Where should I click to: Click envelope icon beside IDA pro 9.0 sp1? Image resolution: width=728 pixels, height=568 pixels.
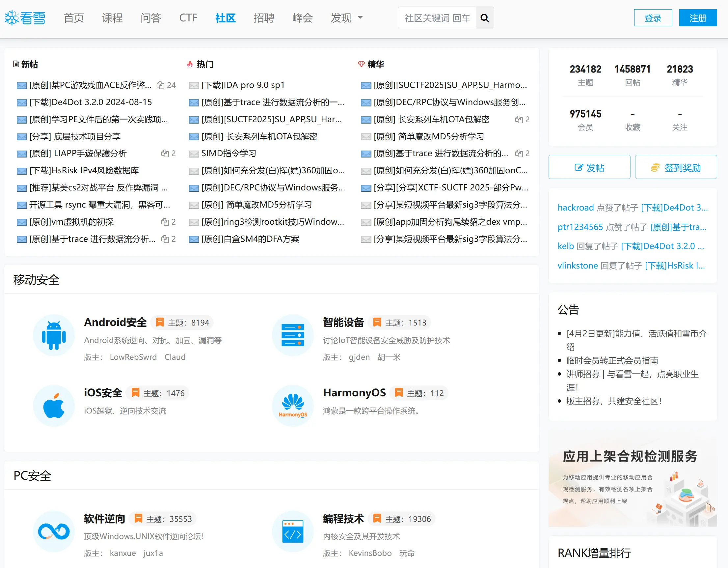click(x=194, y=85)
